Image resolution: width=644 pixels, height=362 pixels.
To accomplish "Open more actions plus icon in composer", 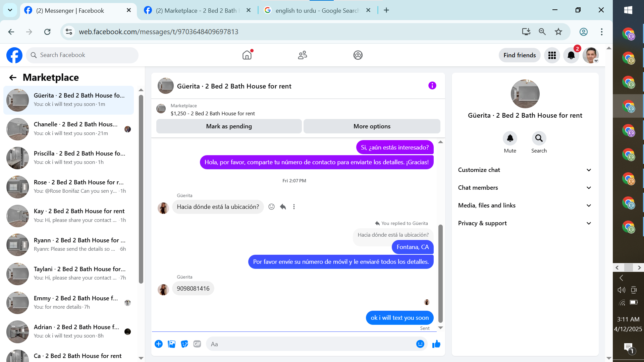I will click(159, 344).
